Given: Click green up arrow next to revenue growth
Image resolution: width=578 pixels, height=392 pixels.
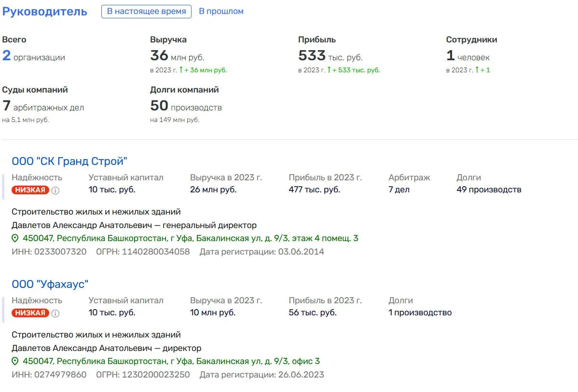Looking at the screenshot, I should coord(181,69).
